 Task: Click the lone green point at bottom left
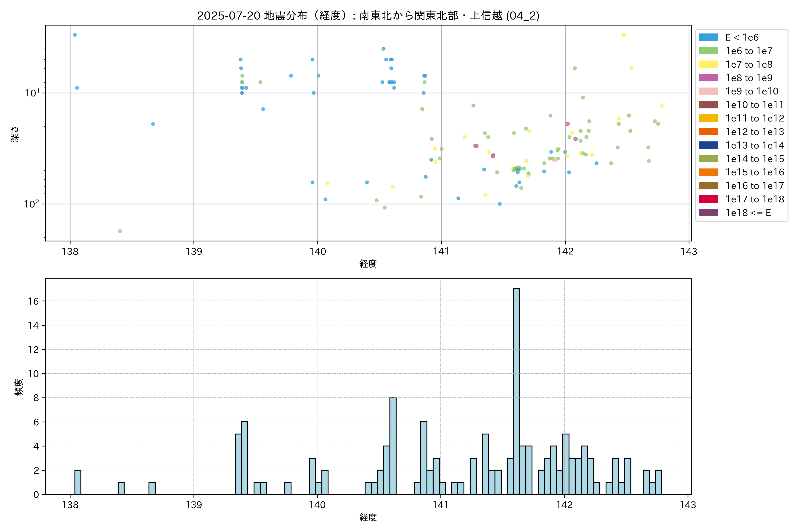(x=120, y=231)
